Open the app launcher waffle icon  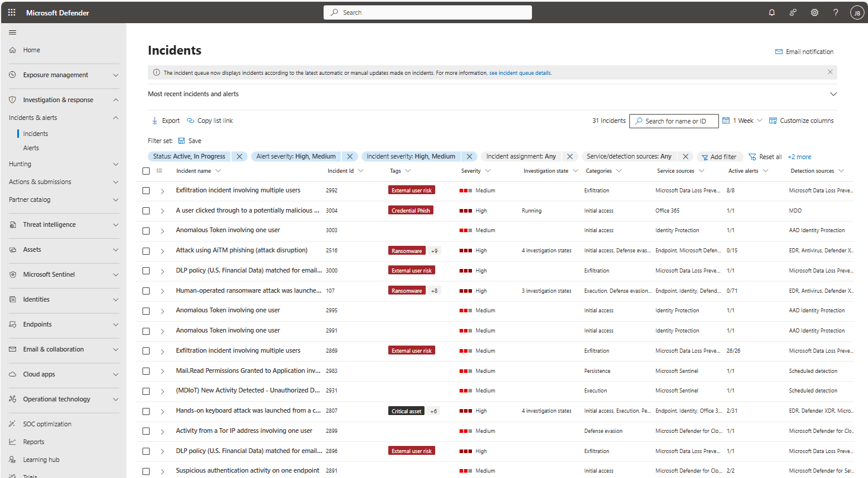[x=12, y=12]
